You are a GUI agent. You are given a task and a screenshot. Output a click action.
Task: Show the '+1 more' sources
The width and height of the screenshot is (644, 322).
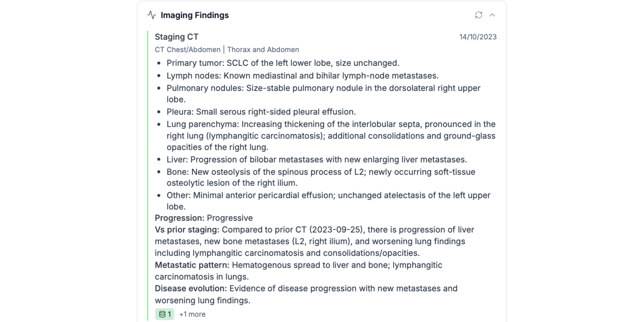pos(192,314)
